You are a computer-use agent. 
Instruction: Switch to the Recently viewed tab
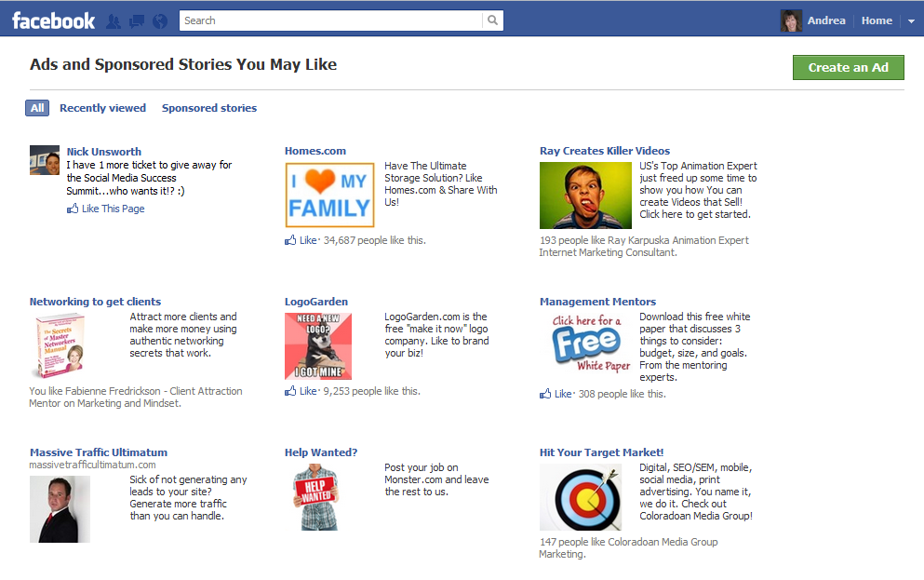click(x=102, y=108)
